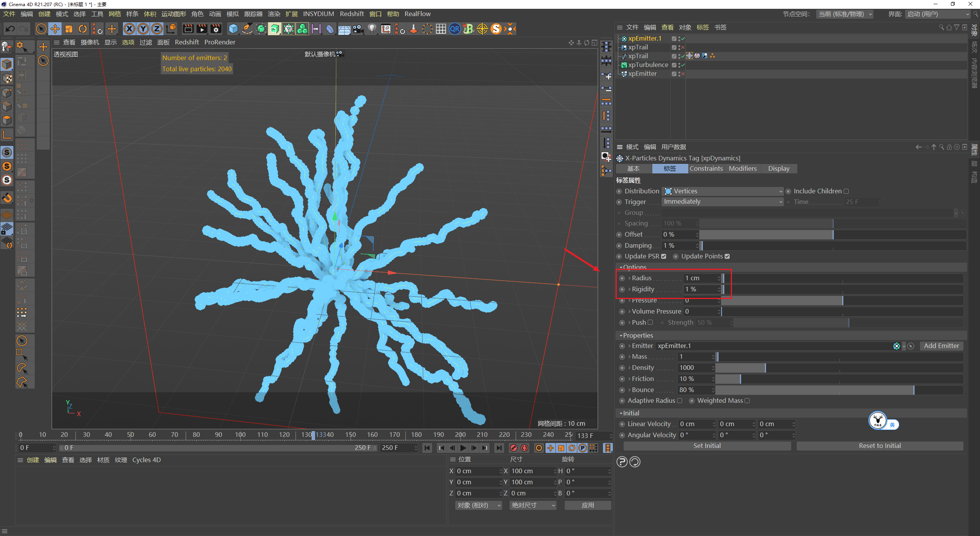Viewport: 980px width, 536px height.
Task: Select the xpTrail icon in the object manager
Action: click(x=624, y=47)
